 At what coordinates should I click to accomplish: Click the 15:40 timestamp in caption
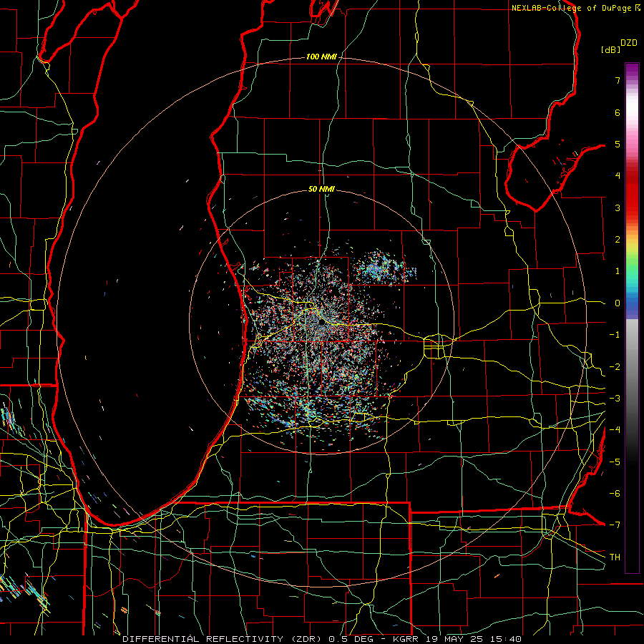pyautogui.click(x=507, y=639)
